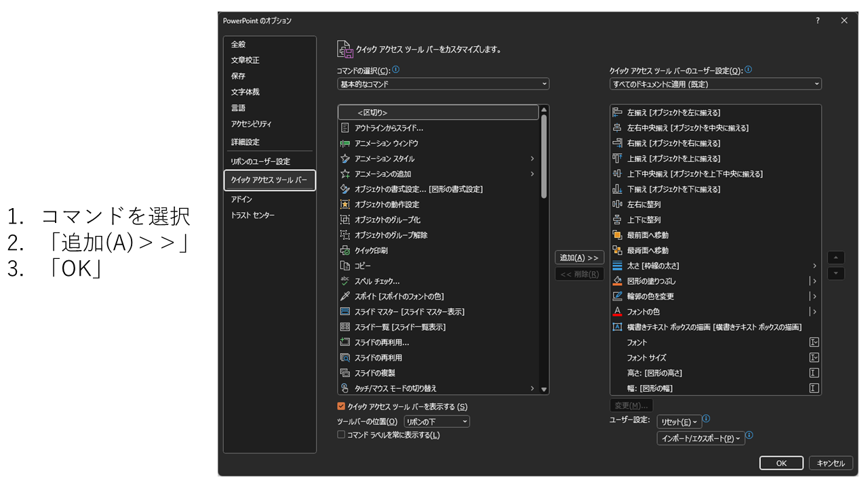
Task: Expand the 輪郭の色を変更 split arrow
Action: click(814, 296)
